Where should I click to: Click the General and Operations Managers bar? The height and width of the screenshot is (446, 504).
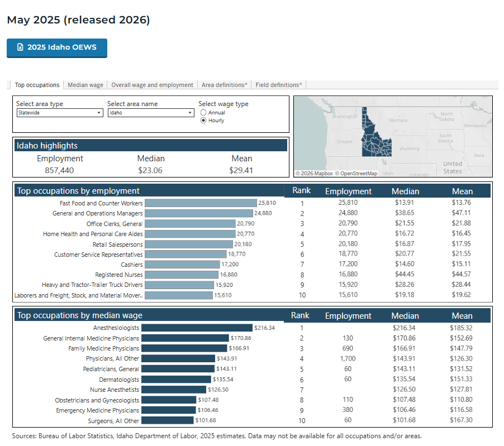(199, 213)
